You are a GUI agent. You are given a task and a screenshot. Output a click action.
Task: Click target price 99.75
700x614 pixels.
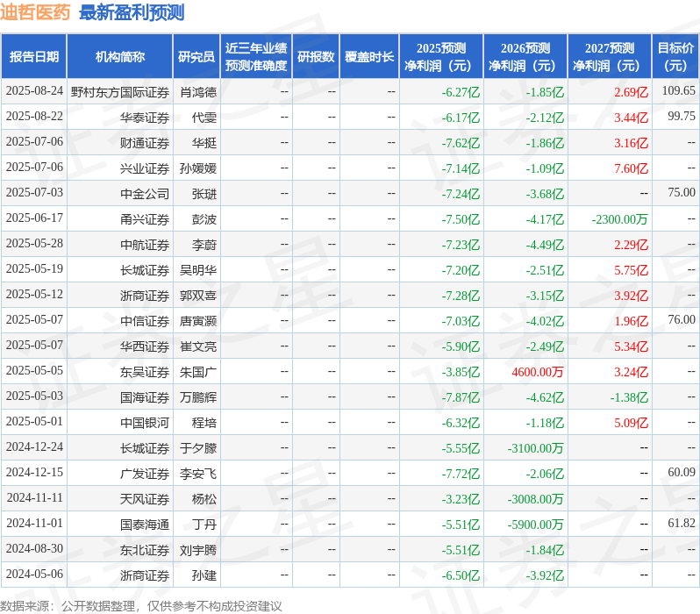coord(682,116)
